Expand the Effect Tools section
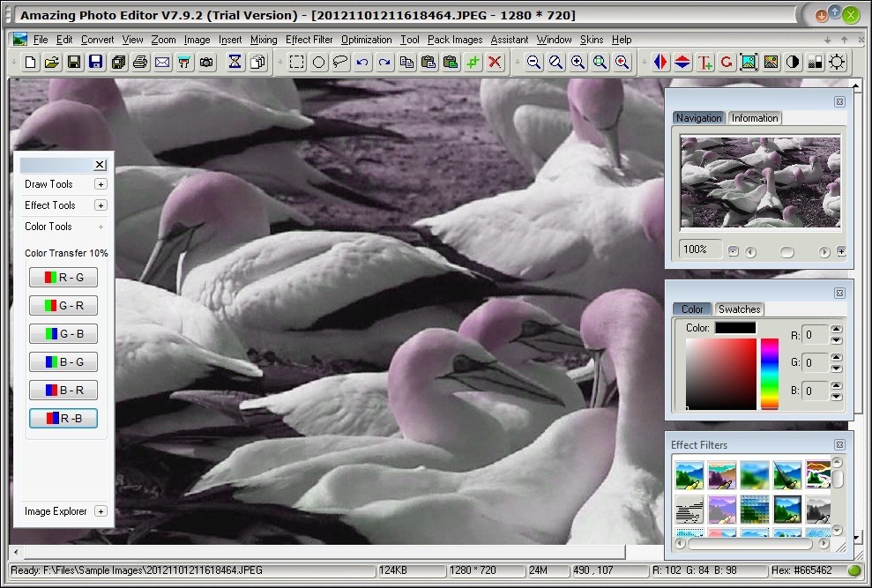 100,205
